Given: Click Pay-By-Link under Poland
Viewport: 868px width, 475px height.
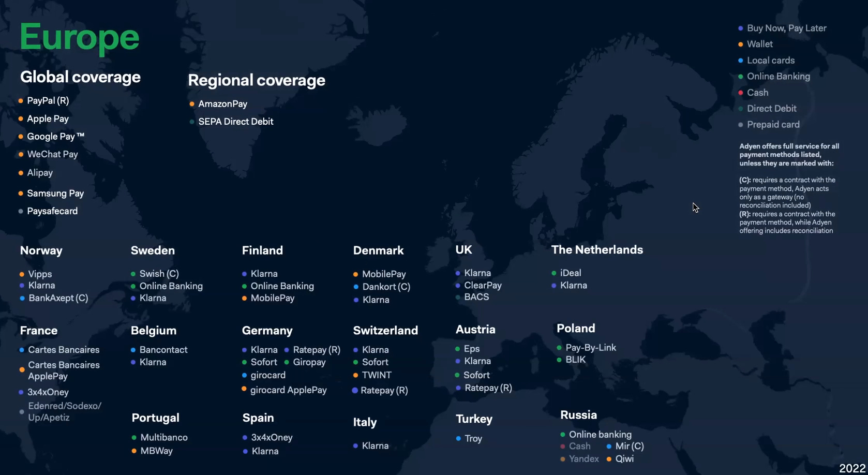Looking at the screenshot, I should pos(591,348).
